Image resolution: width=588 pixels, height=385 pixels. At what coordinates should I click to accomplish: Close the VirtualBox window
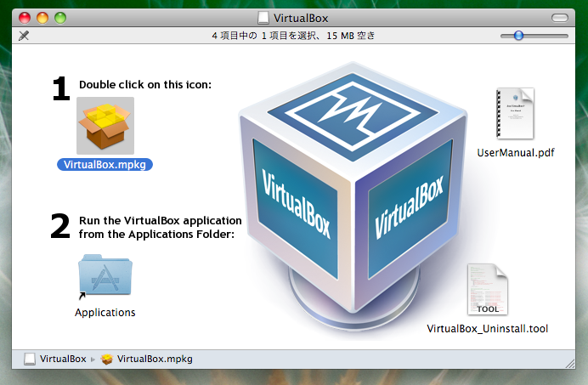(24, 17)
